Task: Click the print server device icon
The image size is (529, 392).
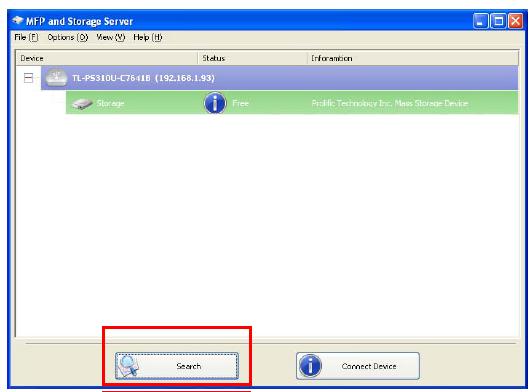Action: tap(56, 78)
